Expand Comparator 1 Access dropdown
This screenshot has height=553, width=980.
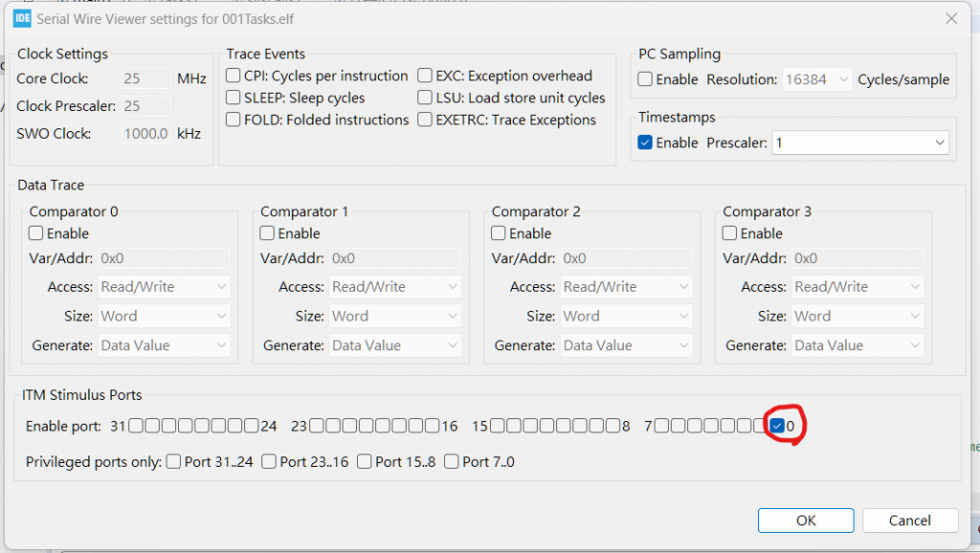point(394,286)
